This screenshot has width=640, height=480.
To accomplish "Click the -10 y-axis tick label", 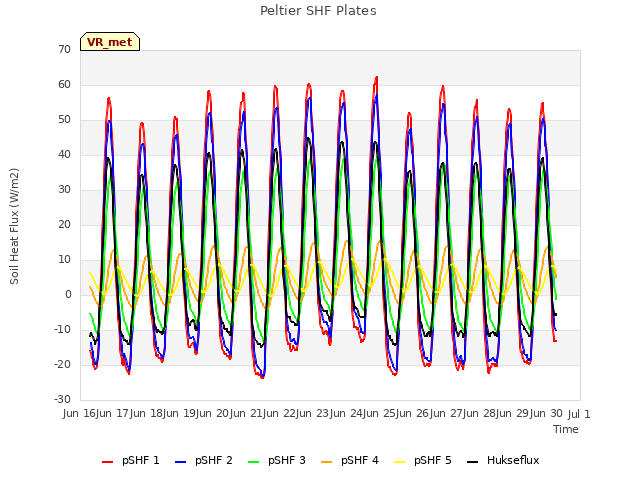I will (x=63, y=329).
